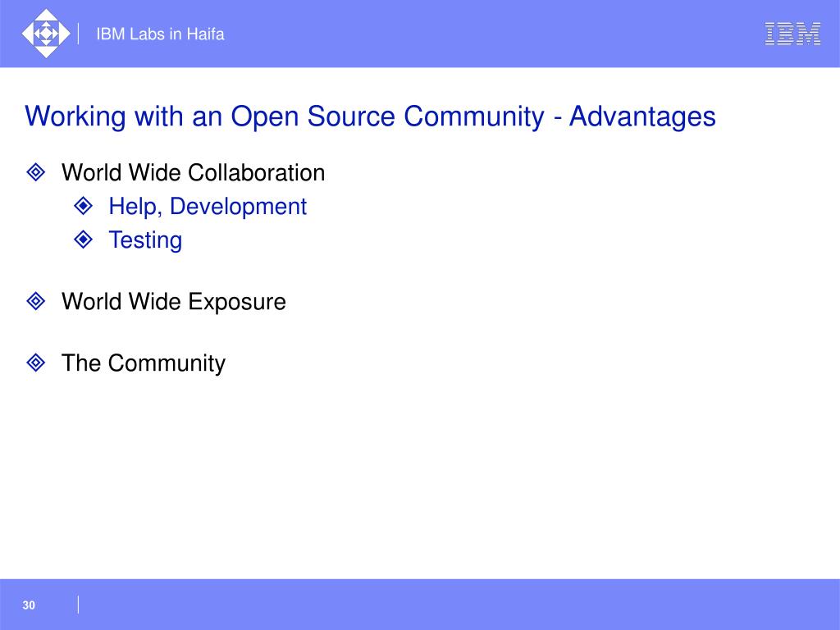Click the bullet icon beside 'The Community'
The width and height of the screenshot is (840, 630).
point(36,363)
